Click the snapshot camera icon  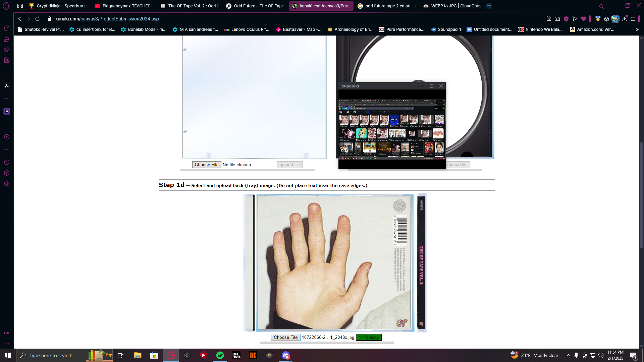[557, 19]
